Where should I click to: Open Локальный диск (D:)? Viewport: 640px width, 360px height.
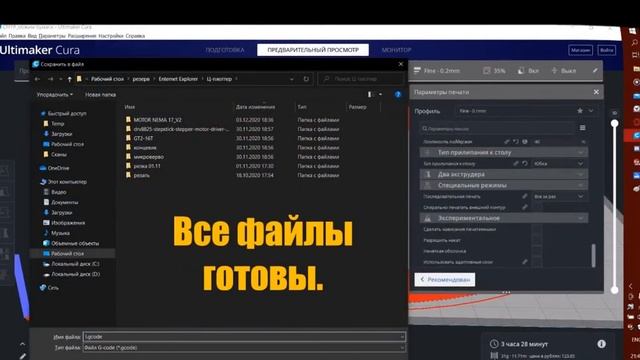pyautogui.click(x=71, y=274)
